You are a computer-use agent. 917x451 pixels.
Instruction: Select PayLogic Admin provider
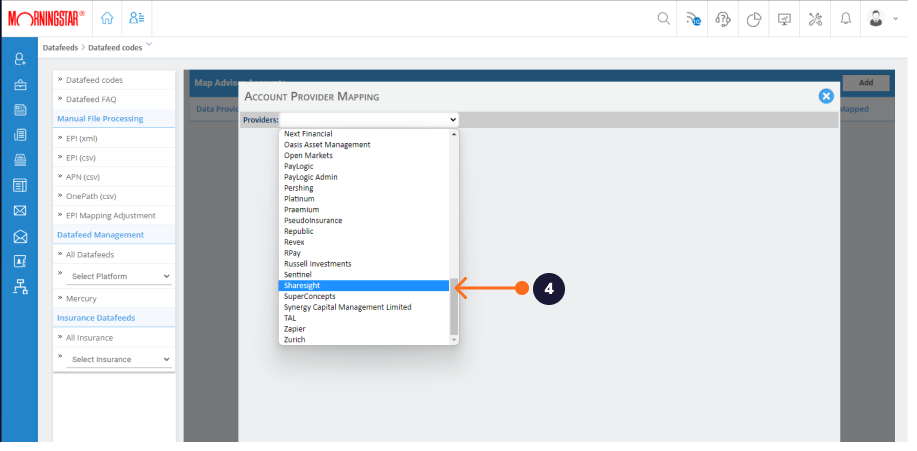[364, 177]
